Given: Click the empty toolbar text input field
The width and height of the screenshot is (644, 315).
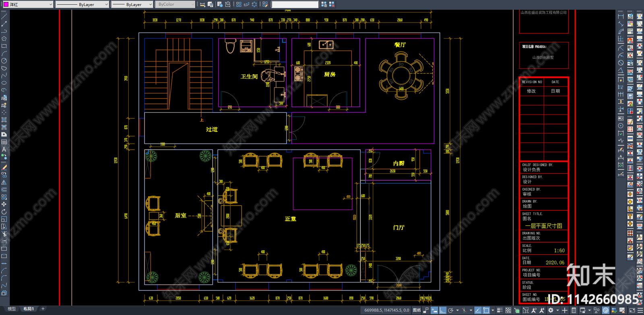Looking at the screenshot, I should pos(295,4).
